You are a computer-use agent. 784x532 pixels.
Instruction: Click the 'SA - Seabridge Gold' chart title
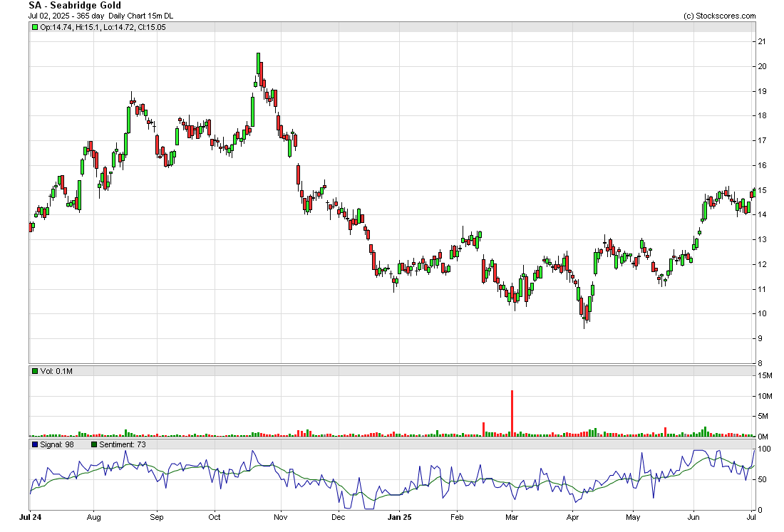[75, 6]
